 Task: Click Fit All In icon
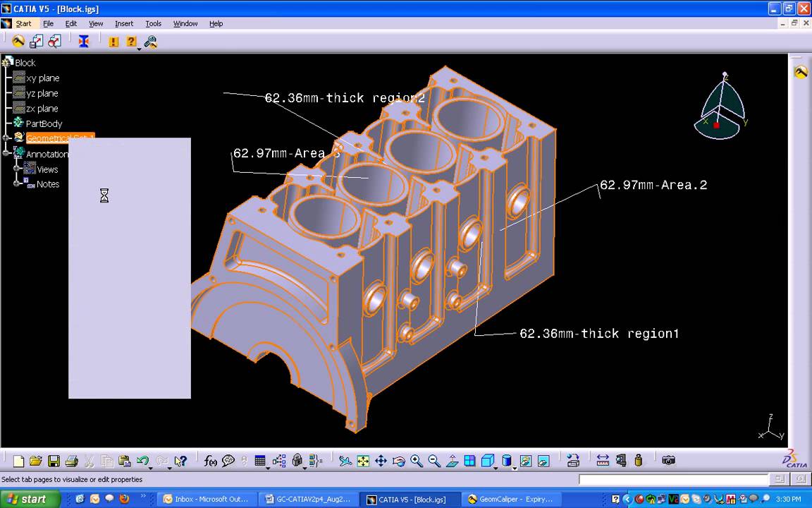363,460
